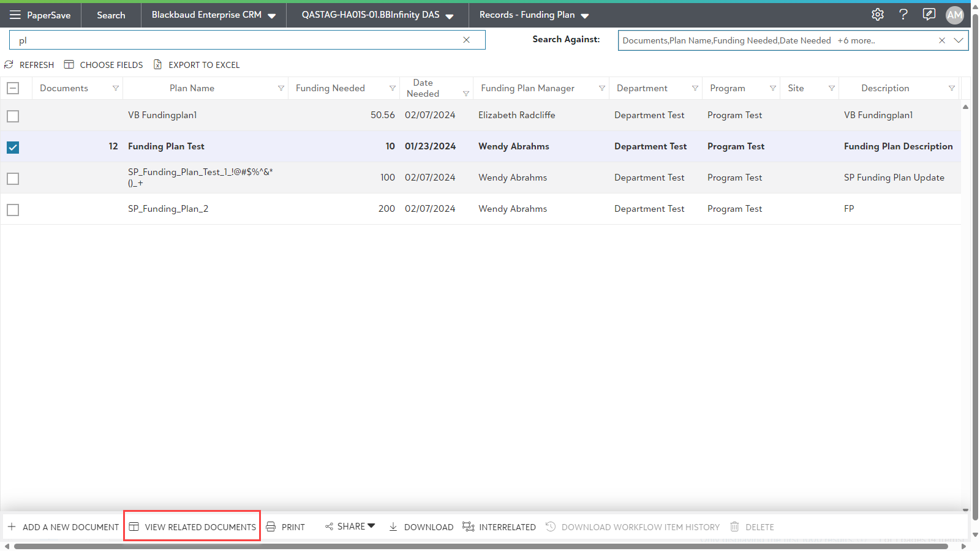Click the horizontal scrollbar at the bottom
This screenshot has width=980, height=551.
click(481, 546)
